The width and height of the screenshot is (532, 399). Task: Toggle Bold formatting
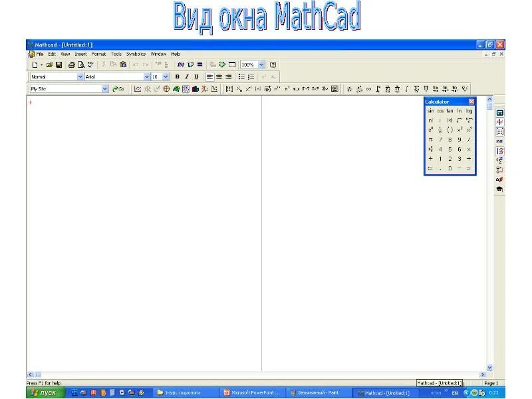click(177, 76)
